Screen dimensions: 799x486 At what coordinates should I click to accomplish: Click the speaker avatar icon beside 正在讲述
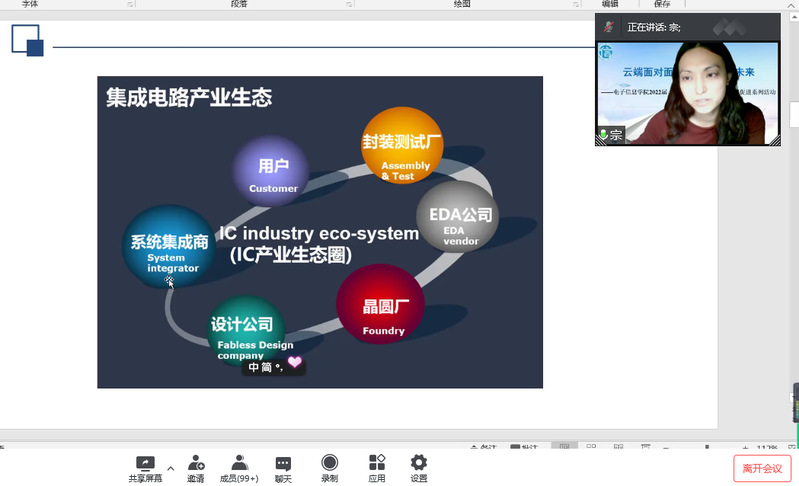tap(608, 27)
